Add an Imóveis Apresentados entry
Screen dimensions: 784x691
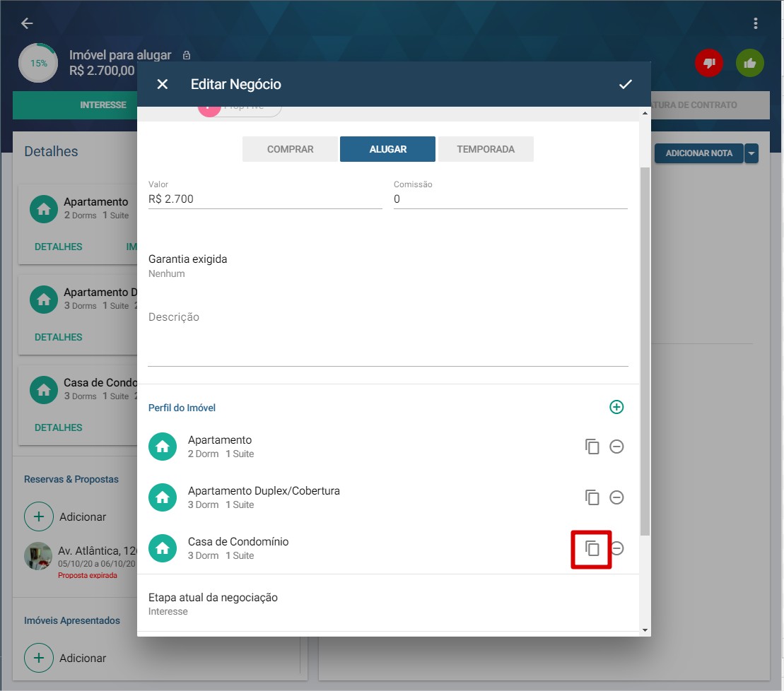pyautogui.click(x=39, y=658)
